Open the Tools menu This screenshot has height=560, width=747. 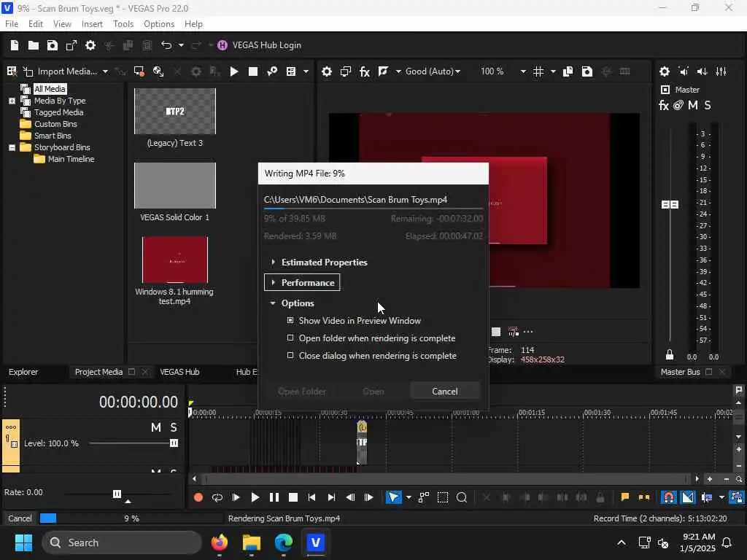click(123, 24)
